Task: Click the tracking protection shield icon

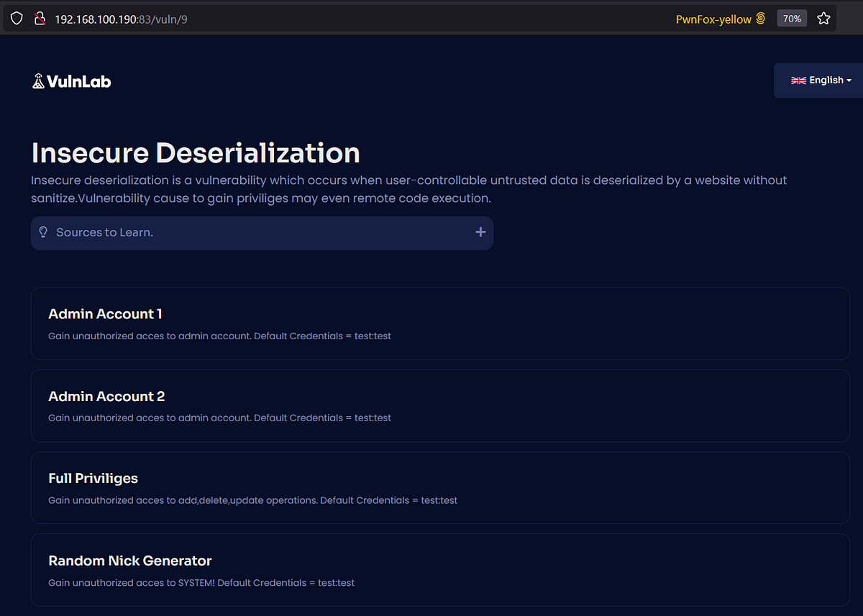Action: [x=16, y=18]
